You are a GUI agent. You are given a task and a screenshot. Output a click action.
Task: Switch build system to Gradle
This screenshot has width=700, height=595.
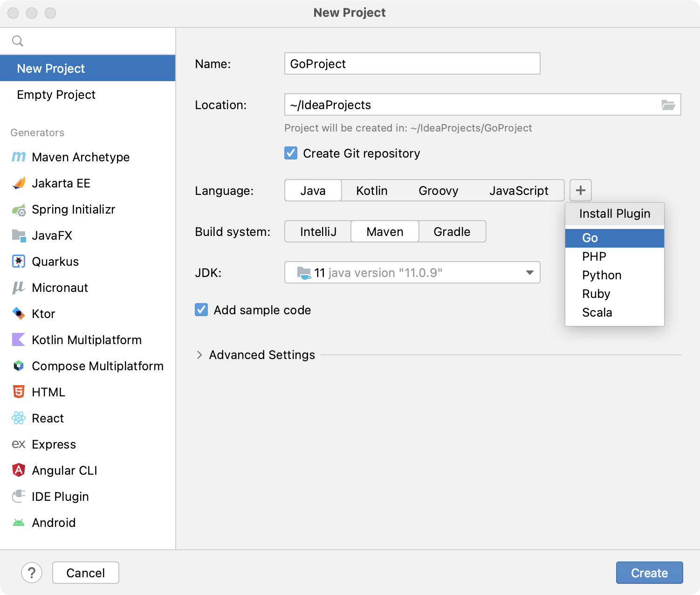pyautogui.click(x=452, y=232)
